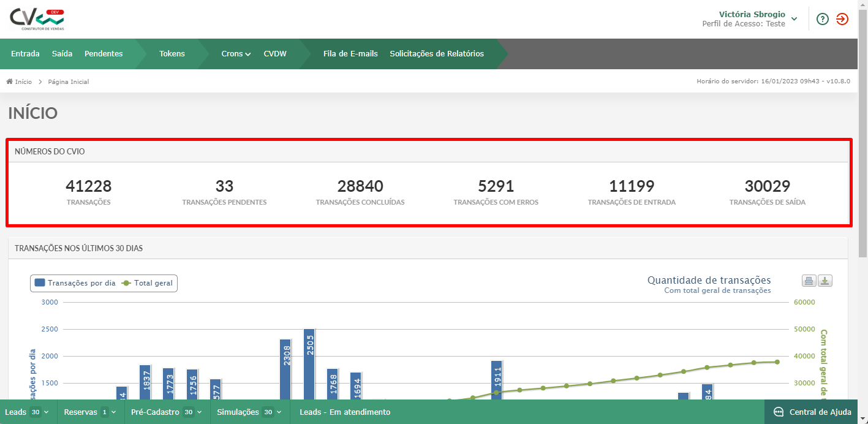Click the Com total geral de transações subtitle
This screenshot has height=424, width=868.
(718, 290)
